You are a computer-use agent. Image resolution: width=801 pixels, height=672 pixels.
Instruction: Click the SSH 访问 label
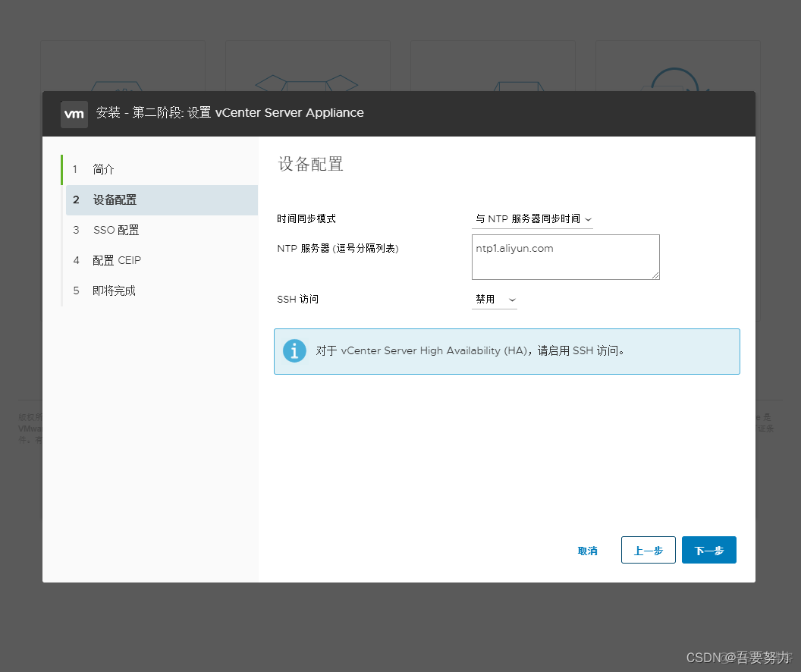[298, 300]
